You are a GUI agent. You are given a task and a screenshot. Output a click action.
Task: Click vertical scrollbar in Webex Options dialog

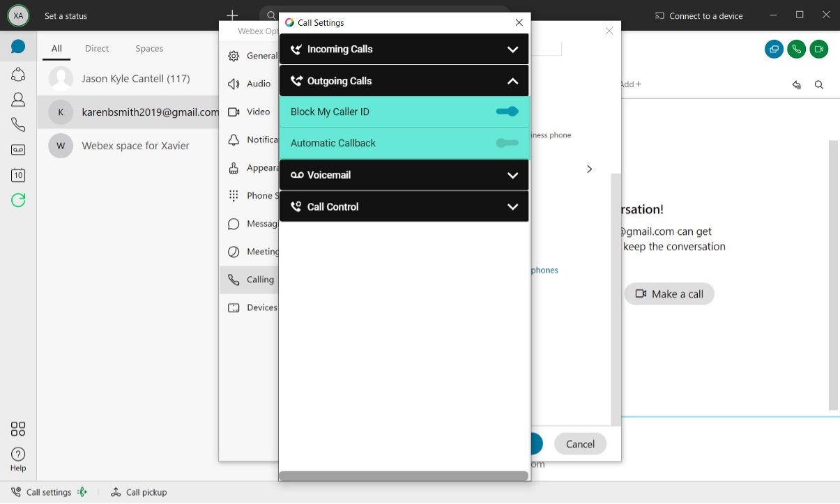[616, 300]
